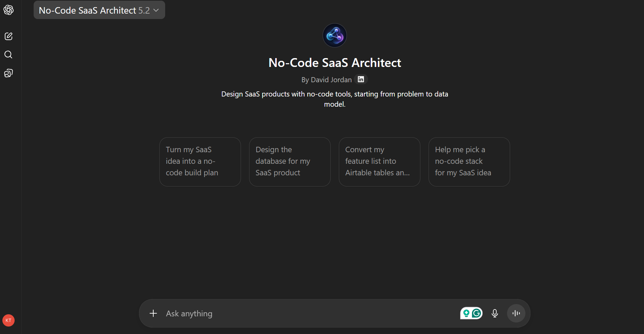Open the library from the sidebar

(8, 73)
